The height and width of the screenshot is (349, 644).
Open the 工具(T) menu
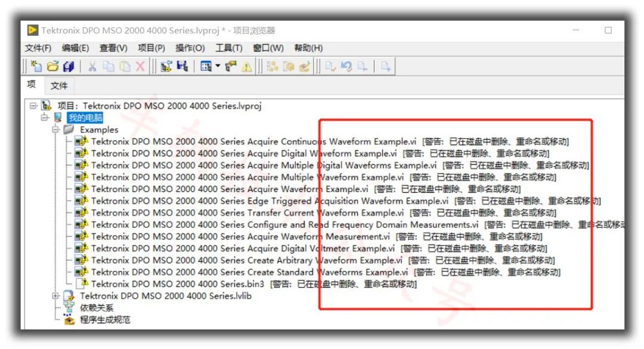tap(229, 48)
